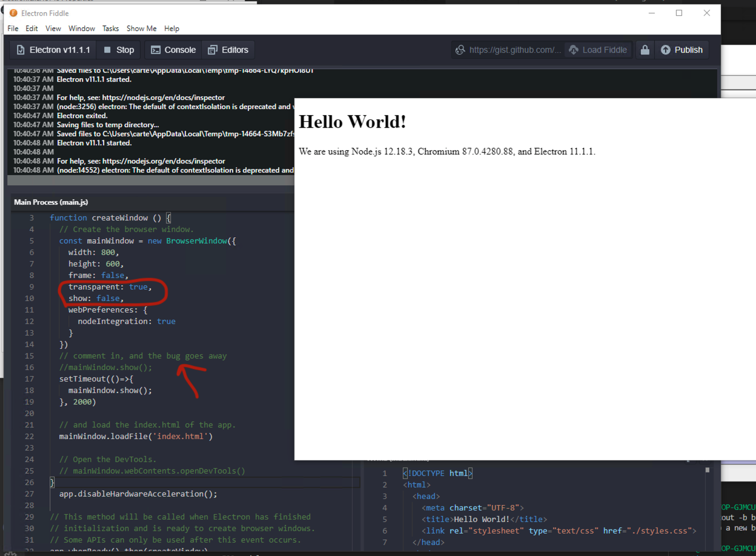The image size is (756, 556).
Task: Click '<title>Hello World!</title>' line
Action: tap(484, 519)
